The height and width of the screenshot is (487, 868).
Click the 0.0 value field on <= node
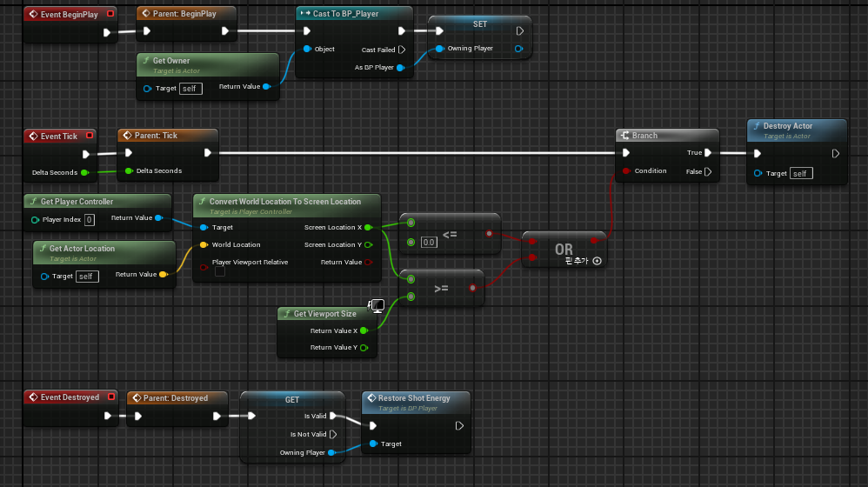point(429,243)
